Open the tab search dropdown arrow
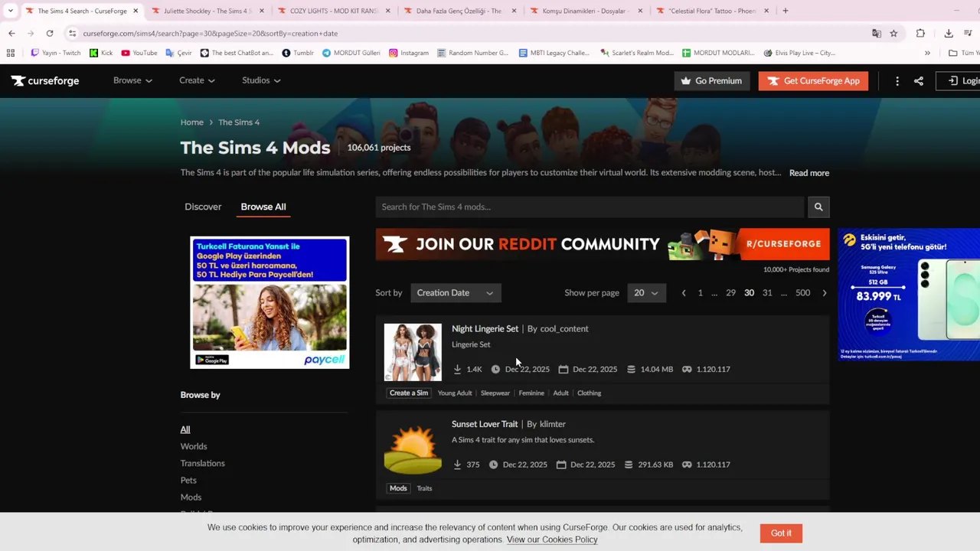Image resolution: width=980 pixels, height=551 pixels. tap(10, 11)
